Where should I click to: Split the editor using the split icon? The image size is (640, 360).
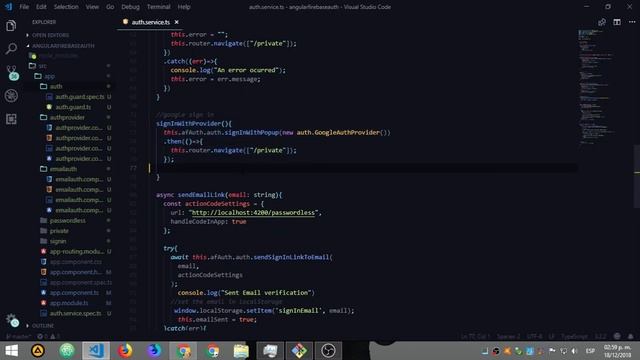tap(617, 22)
